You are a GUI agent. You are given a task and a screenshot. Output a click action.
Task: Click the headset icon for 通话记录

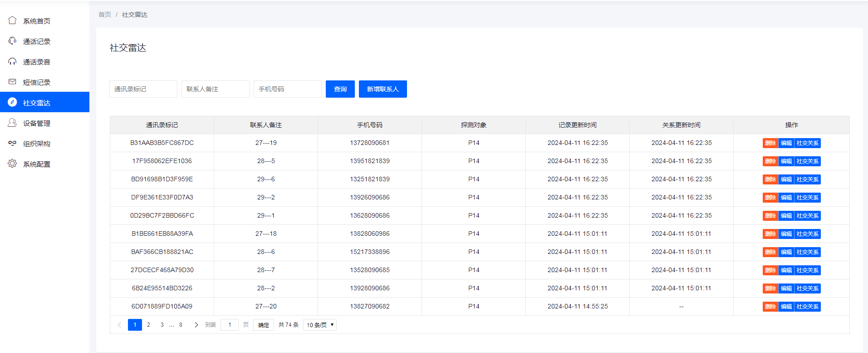coord(12,41)
